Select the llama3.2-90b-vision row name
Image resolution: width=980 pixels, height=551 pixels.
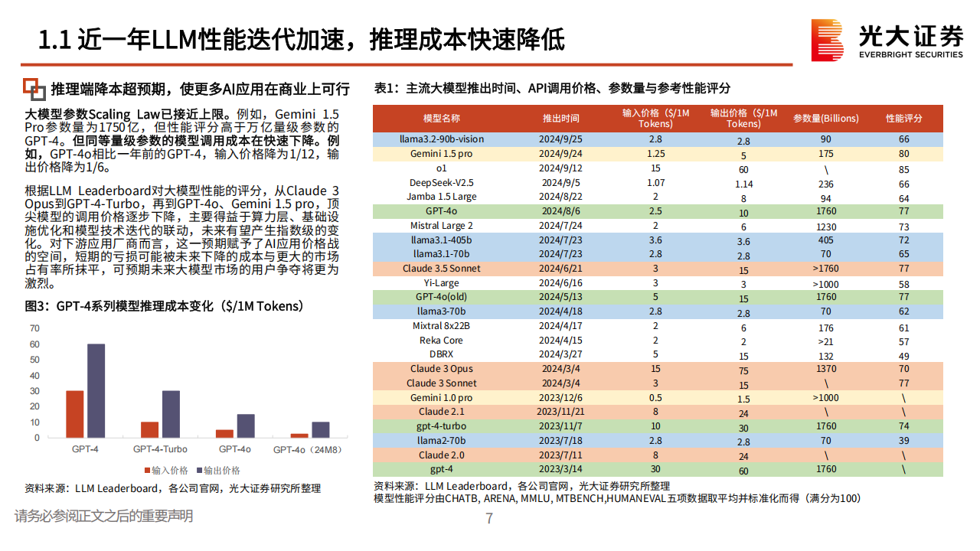[442, 139]
